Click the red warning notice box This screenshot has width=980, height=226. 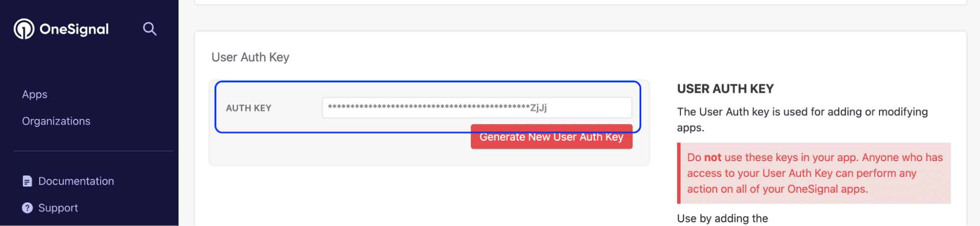click(x=814, y=173)
